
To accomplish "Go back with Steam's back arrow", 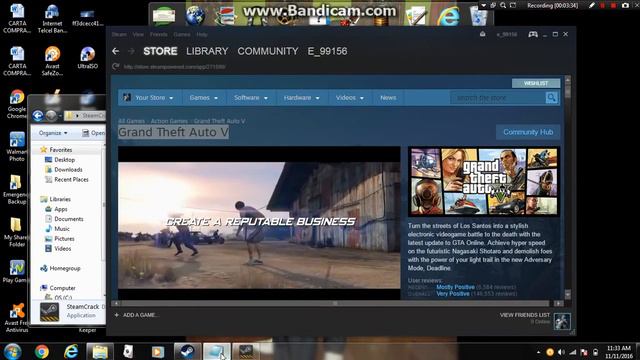I will click(116, 51).
